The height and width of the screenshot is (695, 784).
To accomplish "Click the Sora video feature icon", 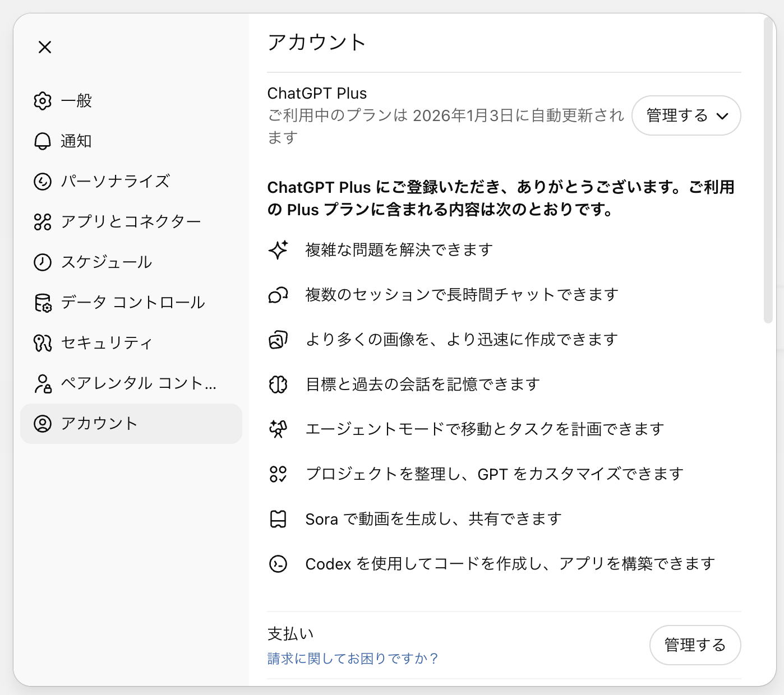I will point(278,519).
